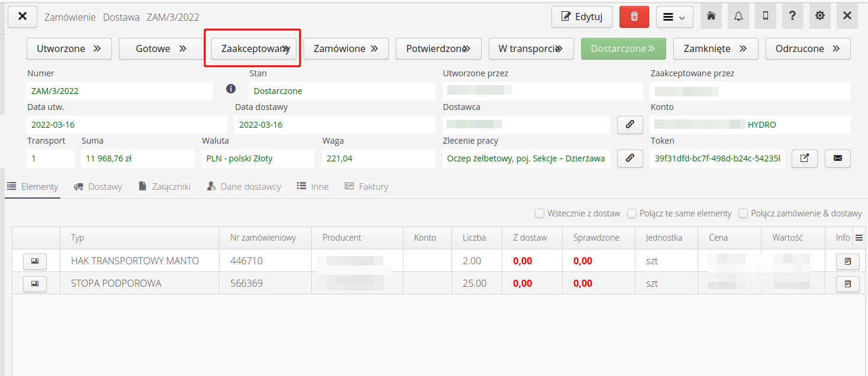This screenshot has width=868, height=376.
Task: Click the info icon beside ZAM/3/2022
Action: tap(231, 88)
